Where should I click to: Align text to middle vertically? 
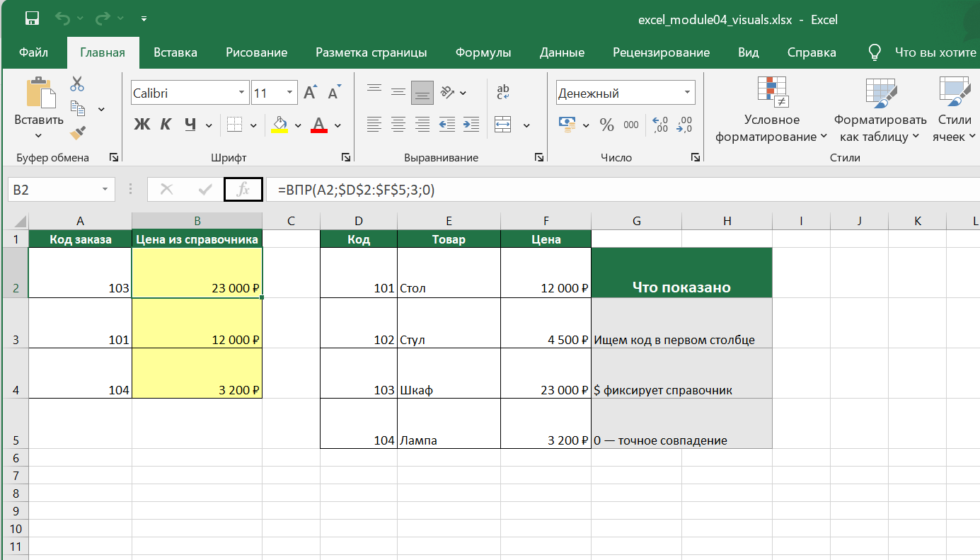(x=398, y=92)
